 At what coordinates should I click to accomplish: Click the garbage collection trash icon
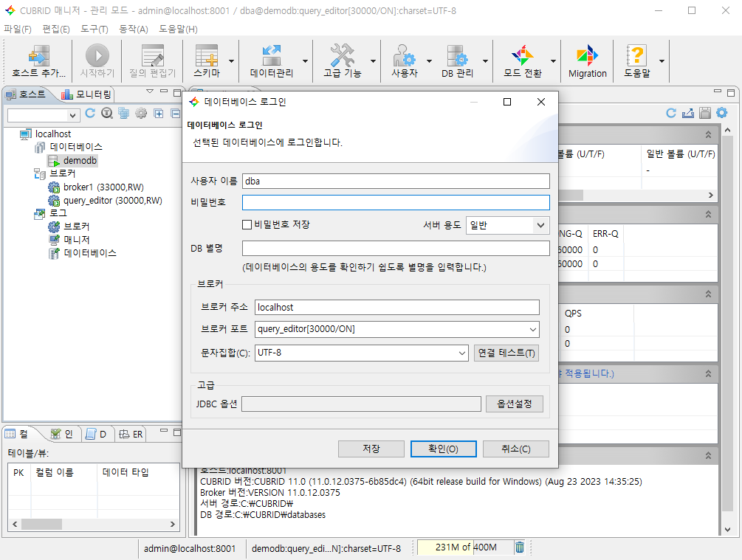pyautogui.click(x=520, y=547)
